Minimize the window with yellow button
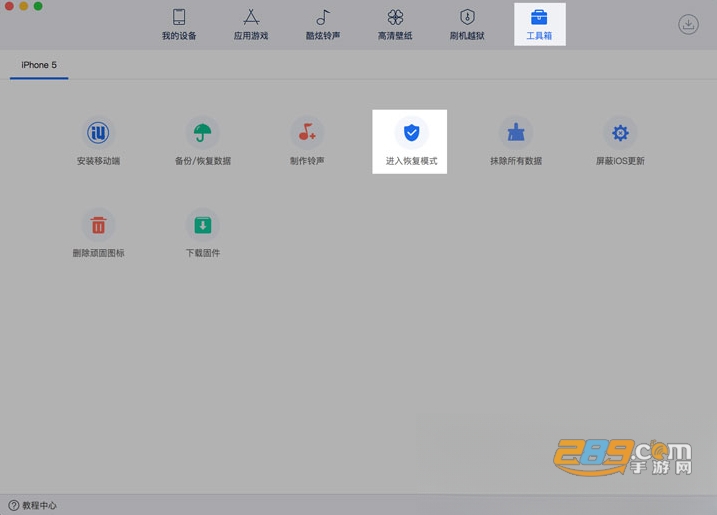 tap(23, 6)
